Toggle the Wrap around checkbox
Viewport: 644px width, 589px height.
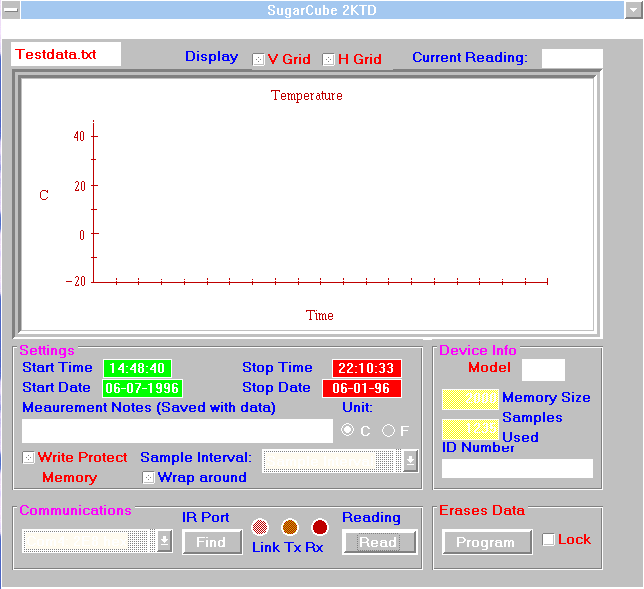coord(148,478)
